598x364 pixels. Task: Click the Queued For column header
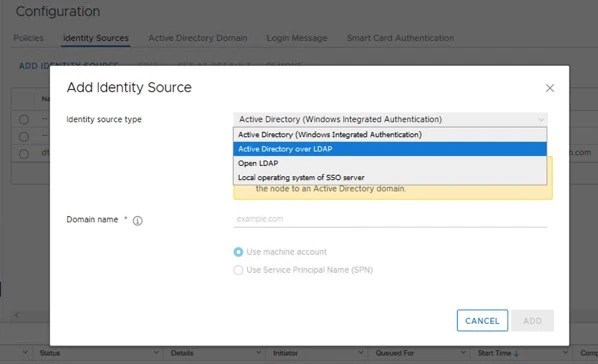point(395,353)
